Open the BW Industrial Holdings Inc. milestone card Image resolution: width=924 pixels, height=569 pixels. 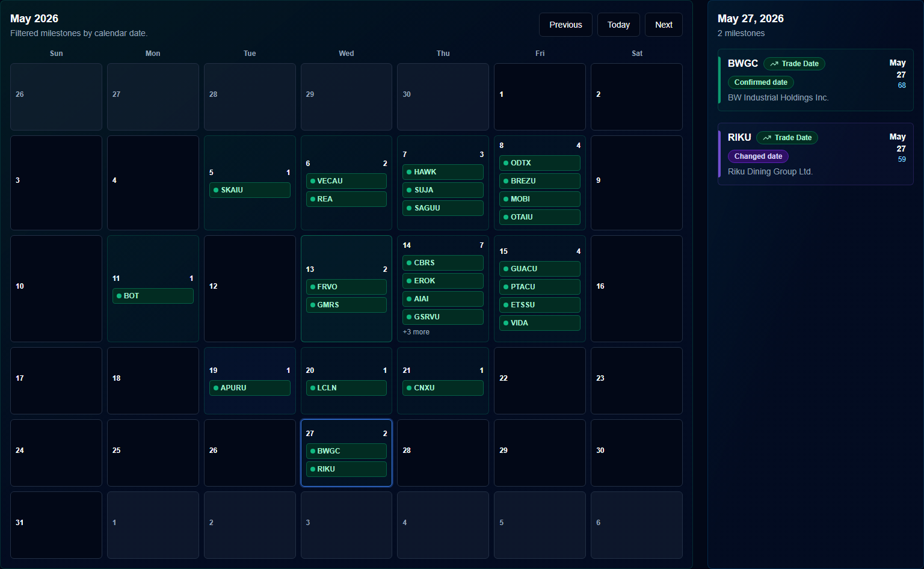click(816, 80)
